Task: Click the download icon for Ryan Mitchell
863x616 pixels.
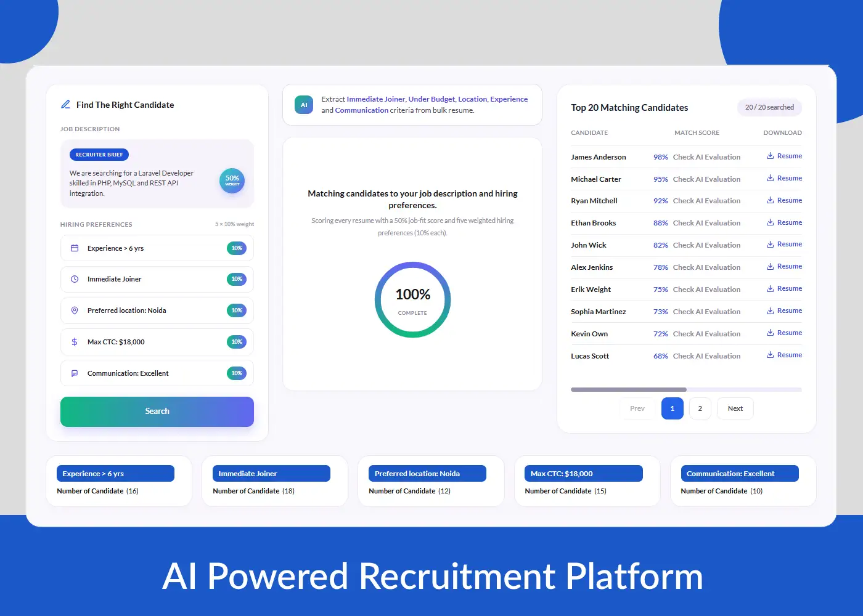Action: click(x=770, y=200)
